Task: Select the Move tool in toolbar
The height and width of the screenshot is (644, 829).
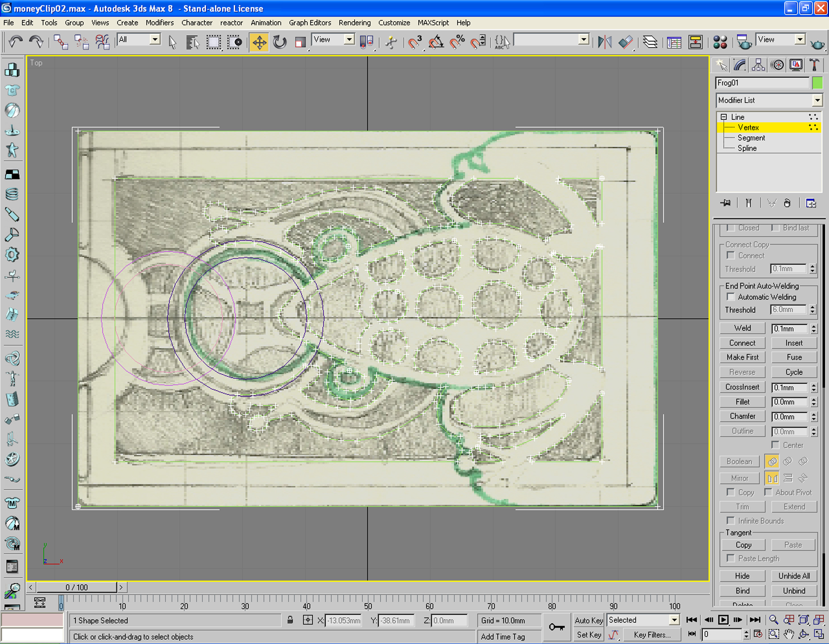Action: (x=259, y=42)
